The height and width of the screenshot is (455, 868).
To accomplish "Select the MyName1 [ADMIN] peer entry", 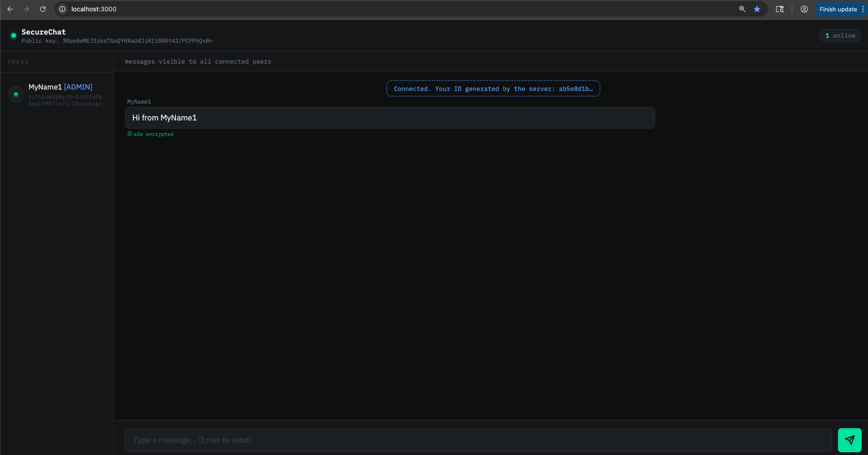I will click(60, 86).
